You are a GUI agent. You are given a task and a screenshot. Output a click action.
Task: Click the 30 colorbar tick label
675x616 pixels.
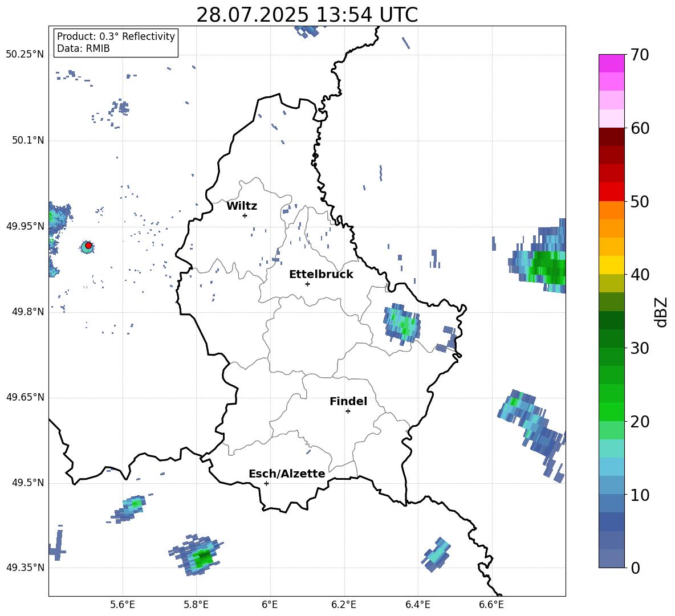(x=640, y=348)
